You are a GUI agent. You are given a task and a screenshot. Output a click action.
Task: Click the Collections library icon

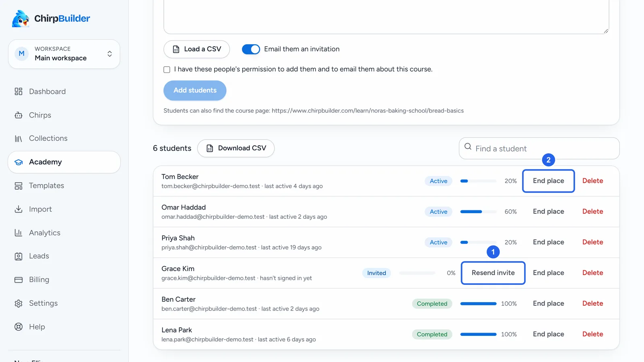[19, 138]
